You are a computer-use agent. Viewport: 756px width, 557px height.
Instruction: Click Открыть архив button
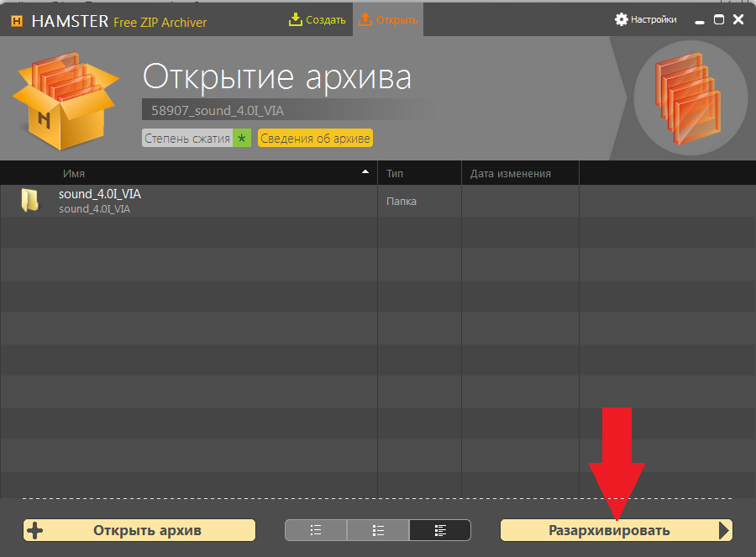(x=139, y=530)
